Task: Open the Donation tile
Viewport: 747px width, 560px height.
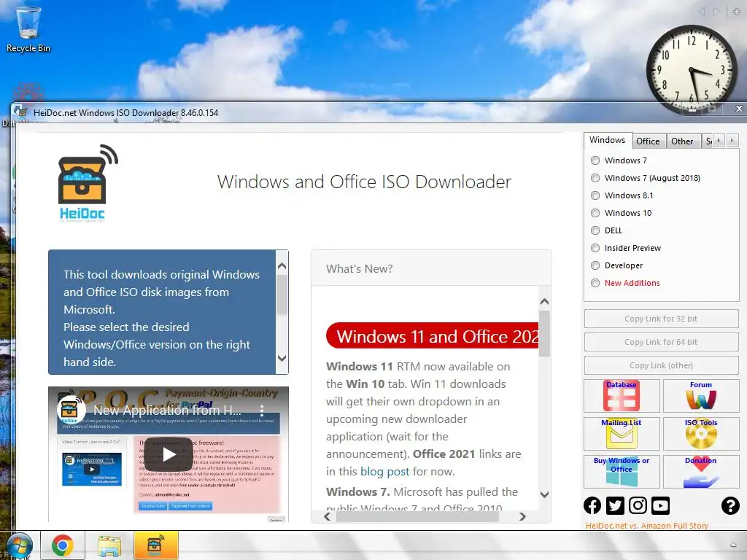Action: tap(701, 472)
